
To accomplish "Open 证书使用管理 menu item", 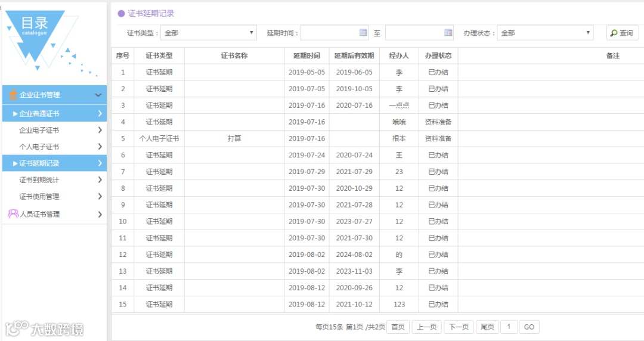I will click(x=54, y=196).
